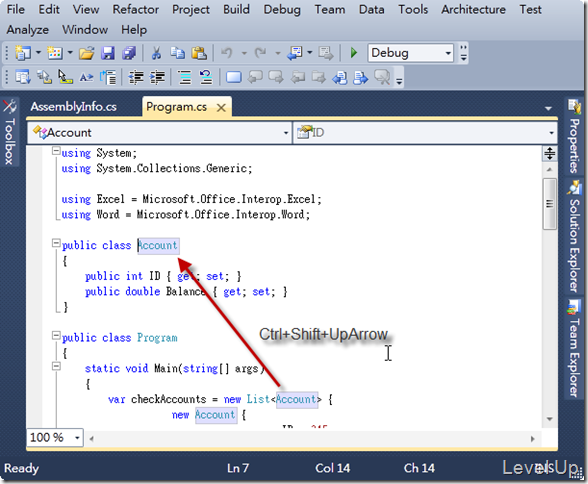Go to the next bookmark icon
588x484 pixels.
276,78
